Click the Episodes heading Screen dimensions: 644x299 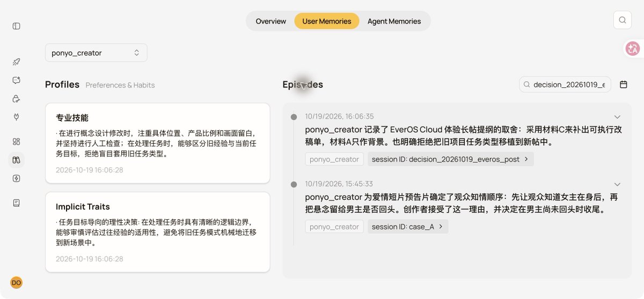[x=303, y=85]
